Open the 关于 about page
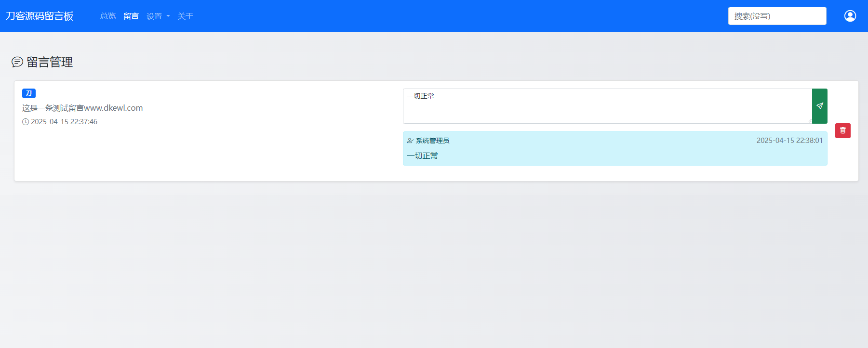This screenshot has height=348, width=868. pyautogui.click(x=185, y=16)
